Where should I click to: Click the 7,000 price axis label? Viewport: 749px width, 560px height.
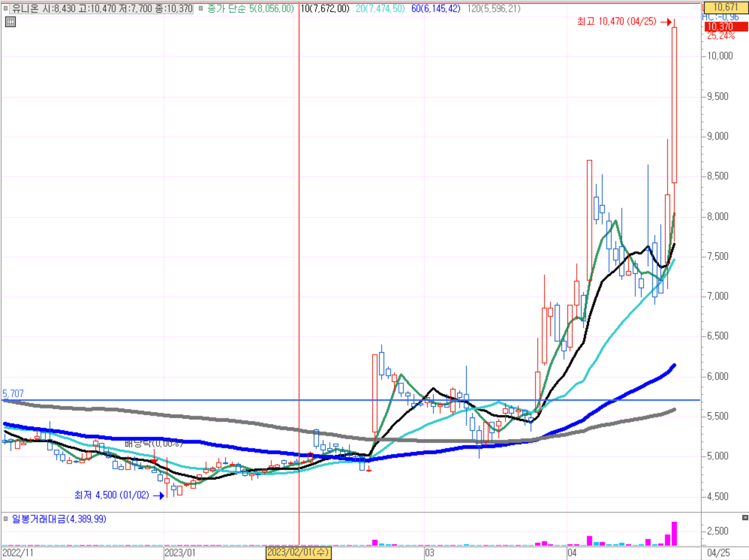click(x=718, y=296)
